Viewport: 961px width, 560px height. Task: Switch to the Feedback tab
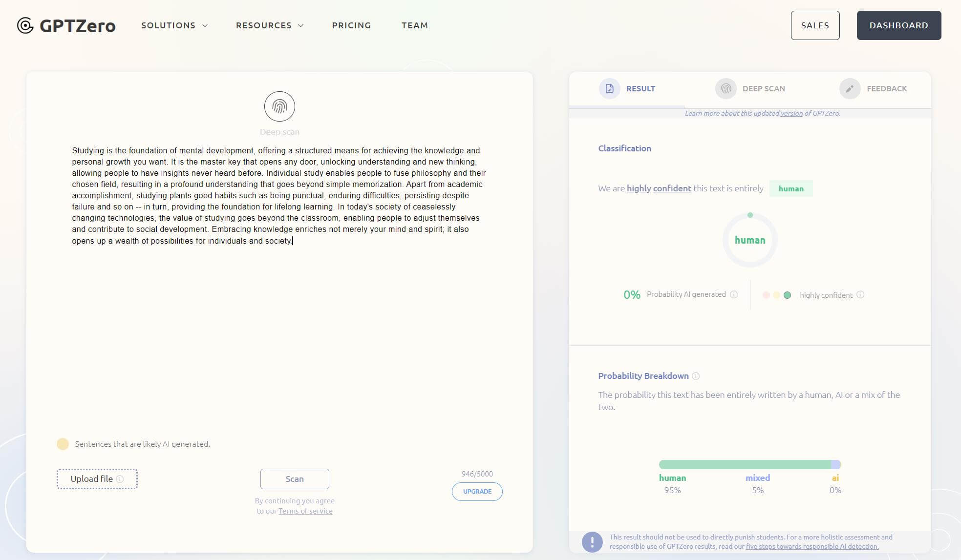tap(873, 88)
